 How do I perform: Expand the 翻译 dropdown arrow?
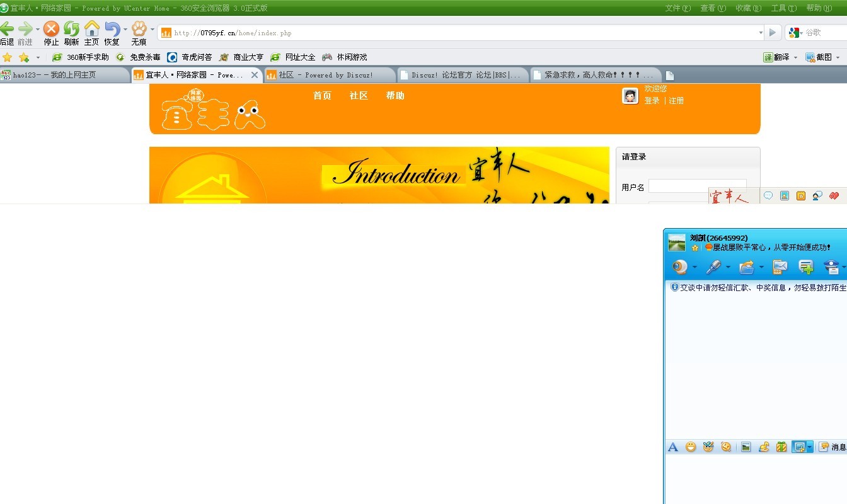[795, 57]
